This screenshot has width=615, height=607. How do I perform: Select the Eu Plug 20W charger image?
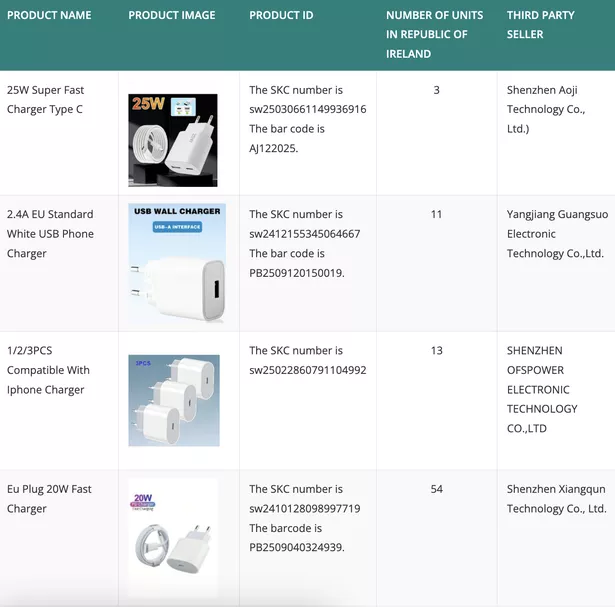pyautogui.click(x=173, y=538)
